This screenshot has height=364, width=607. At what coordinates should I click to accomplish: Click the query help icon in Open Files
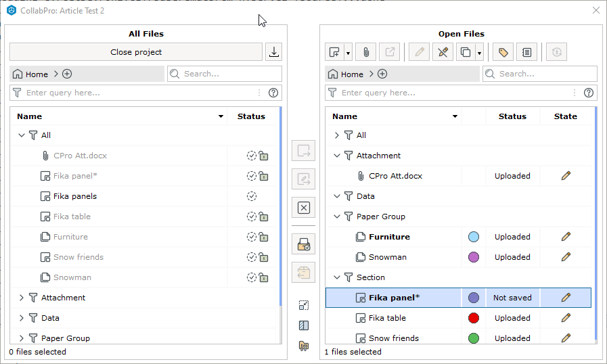click(589, 93)
